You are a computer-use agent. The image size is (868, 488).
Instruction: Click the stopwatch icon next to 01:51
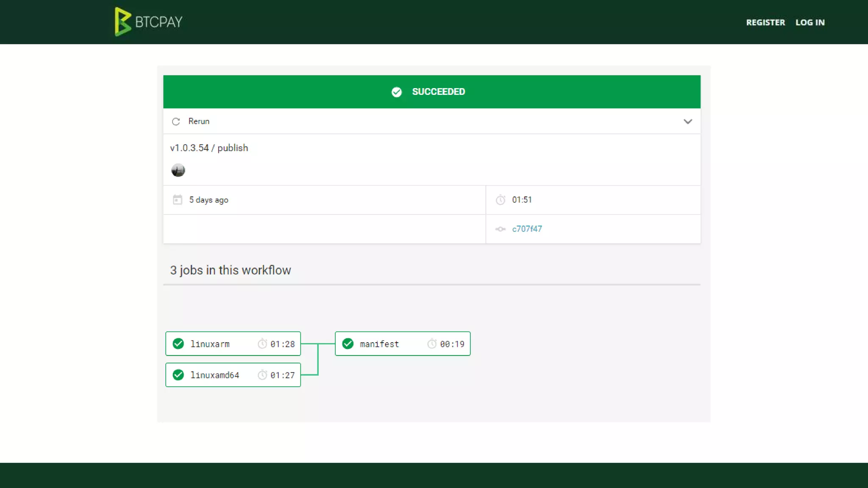click(501, 200)
